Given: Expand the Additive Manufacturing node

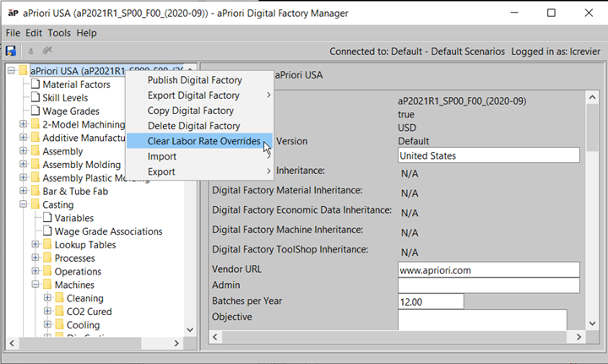Looking at the screenshot, I should click(x=24, y=138).
